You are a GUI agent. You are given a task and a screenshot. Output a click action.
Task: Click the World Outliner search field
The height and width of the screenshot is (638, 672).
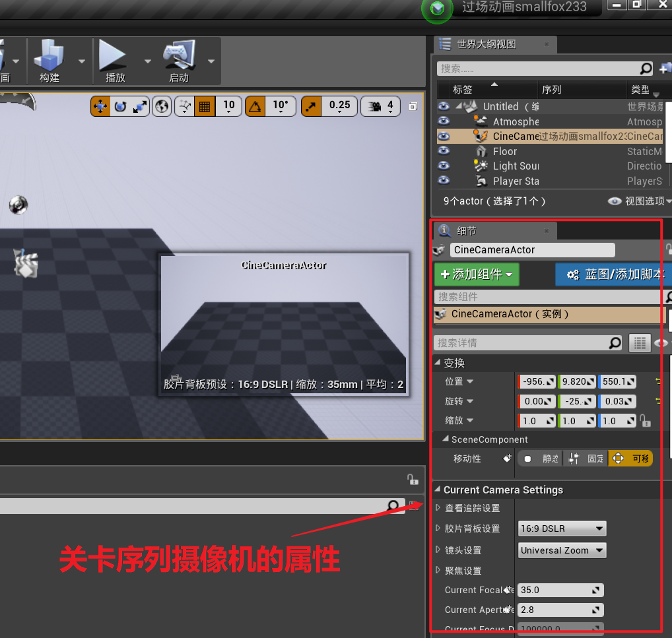(538, 69)
